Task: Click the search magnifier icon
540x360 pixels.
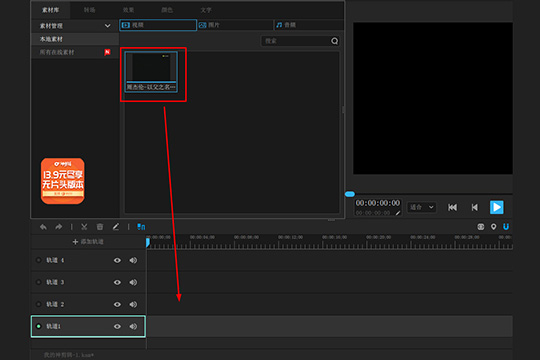Action: (x=334, y=41)
